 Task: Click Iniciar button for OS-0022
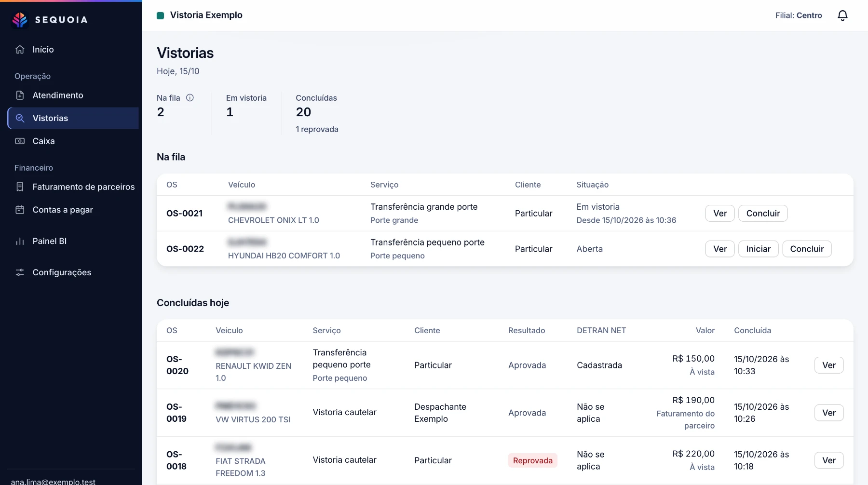tap(759, 249)
